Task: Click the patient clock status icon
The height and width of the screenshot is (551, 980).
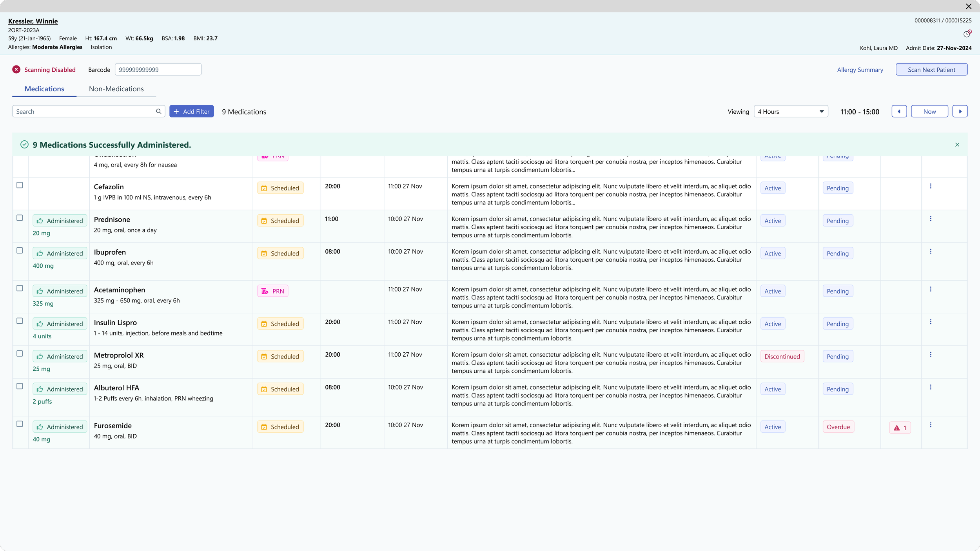Action: (967, 34)
